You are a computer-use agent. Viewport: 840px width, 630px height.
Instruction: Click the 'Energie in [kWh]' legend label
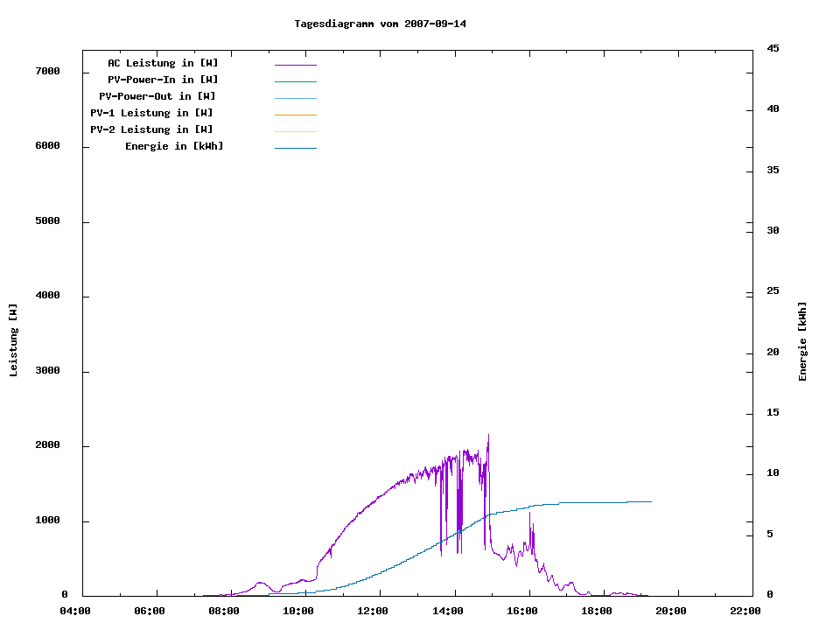pos(174,146)
